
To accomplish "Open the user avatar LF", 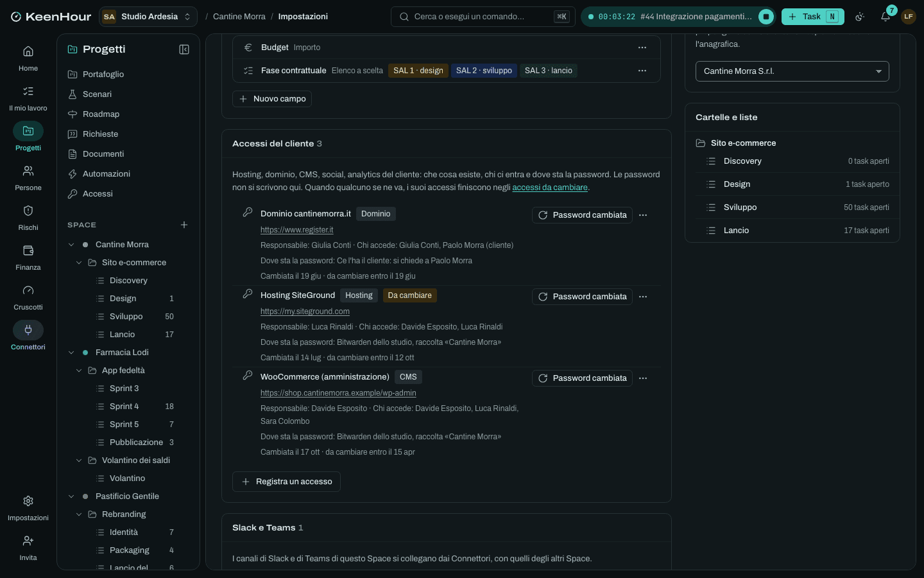I will point(909,17).
